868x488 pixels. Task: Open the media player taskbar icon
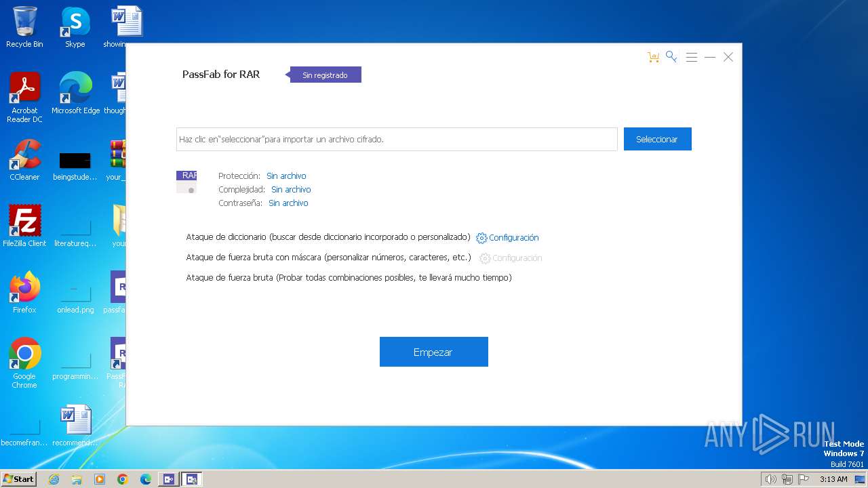tap(100, 479)
